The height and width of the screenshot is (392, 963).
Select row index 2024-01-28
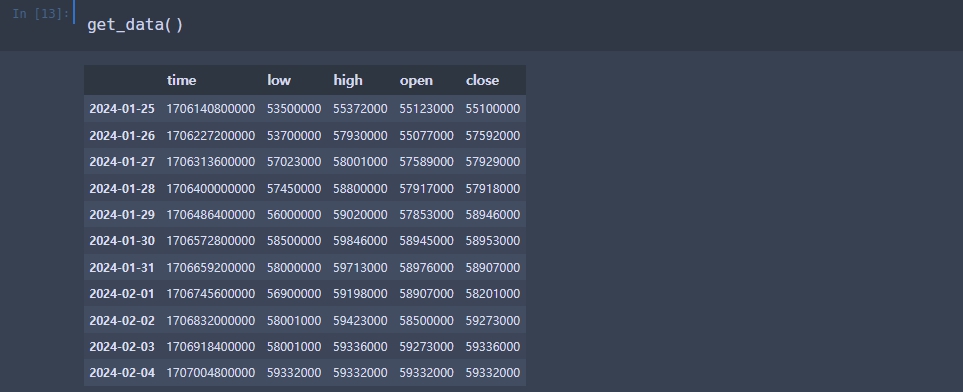coord(122,189)
